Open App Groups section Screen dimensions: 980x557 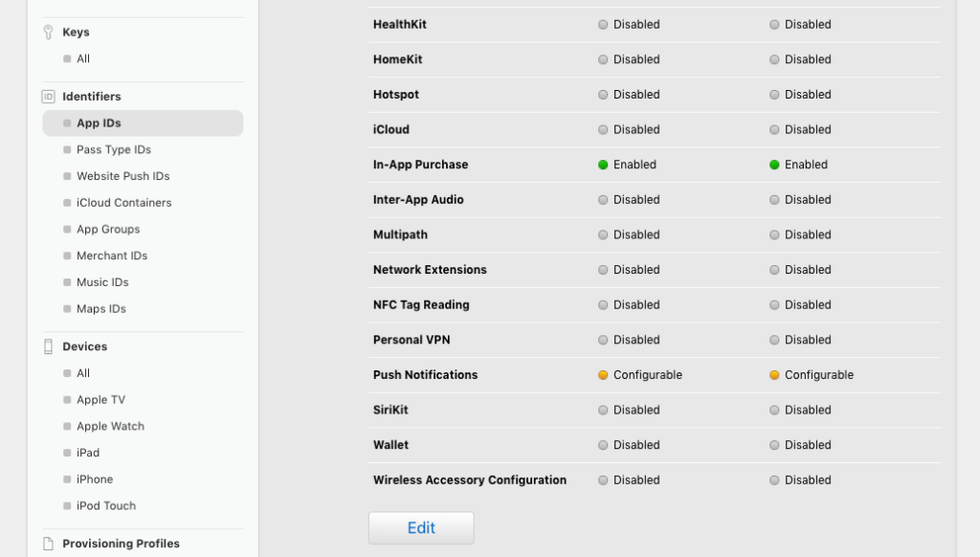[108, 230]
